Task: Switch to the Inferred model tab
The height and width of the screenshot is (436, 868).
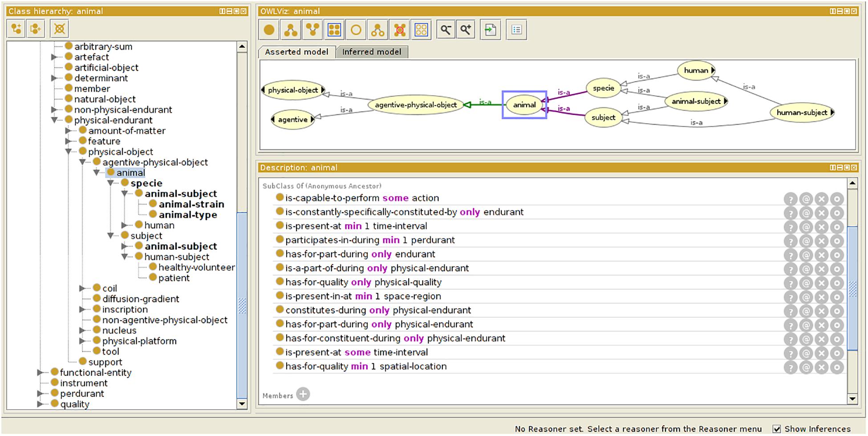Action: tap(372, 52)
